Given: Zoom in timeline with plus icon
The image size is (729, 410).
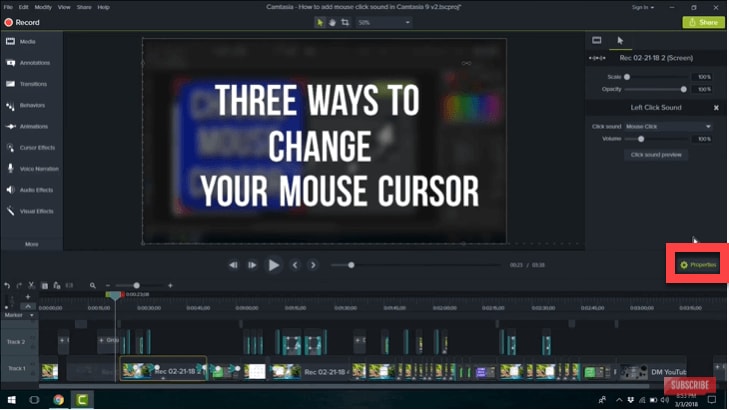Looking at the screenshot, I should tap(170, 285).
